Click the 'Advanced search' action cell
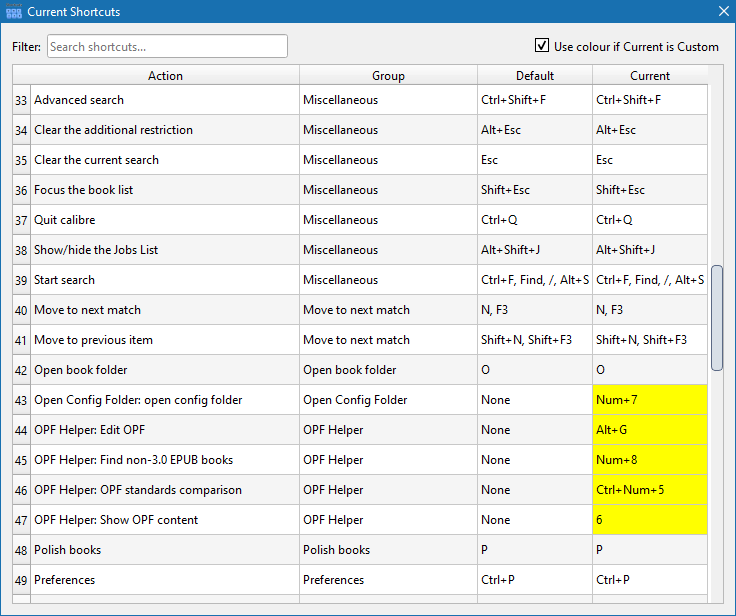This screenshot has width=736, height=616. [165, 100]
